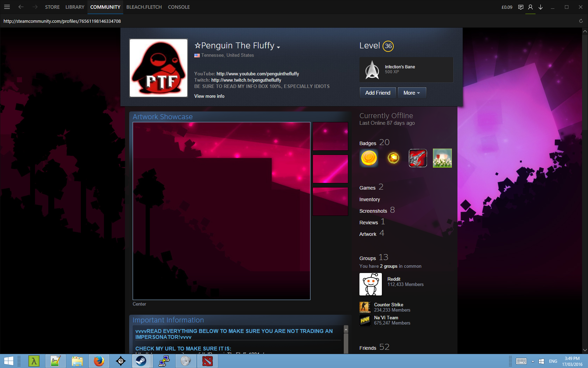The height and width of the screenshot is (368, 588).
Task: Expand the Penguin The Fluffy name dropdown
Action: [x=278, y=47]
